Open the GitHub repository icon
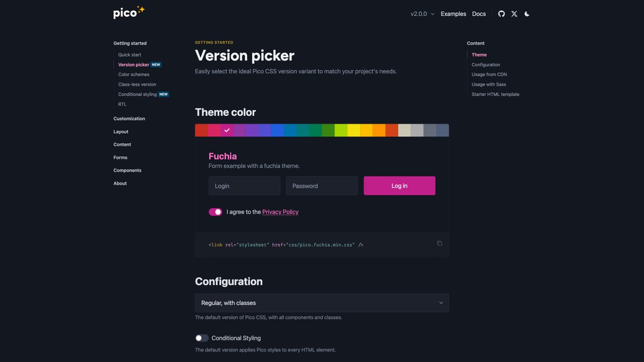This screenshot has height=362, width=644. pos(501,14)
